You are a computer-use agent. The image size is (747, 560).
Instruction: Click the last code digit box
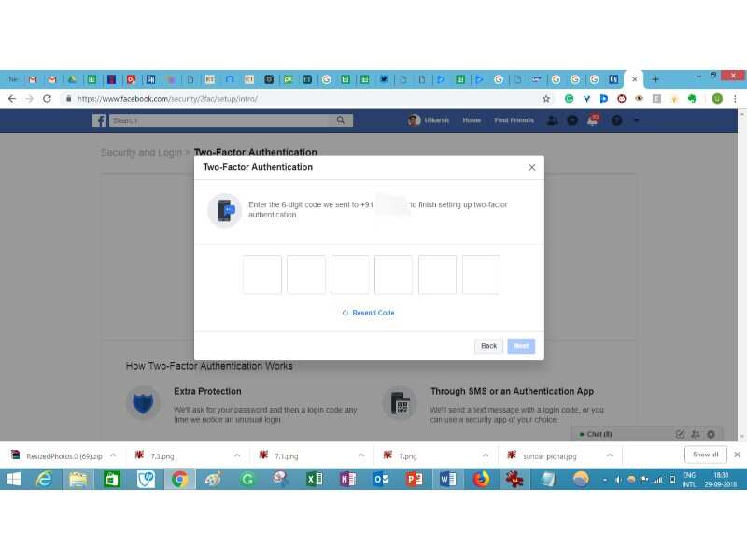coord(481,274)
